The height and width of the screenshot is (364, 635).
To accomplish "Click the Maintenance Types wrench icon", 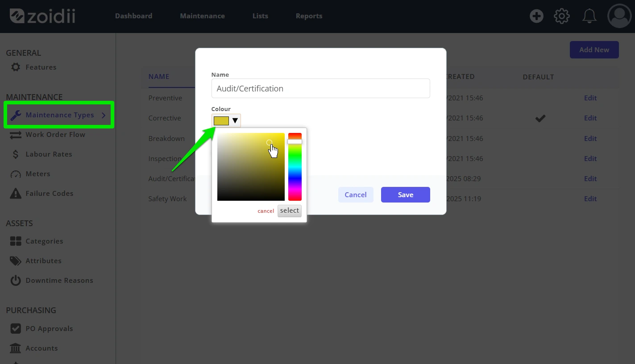I will pyautogui.click(x=16, y=115).
